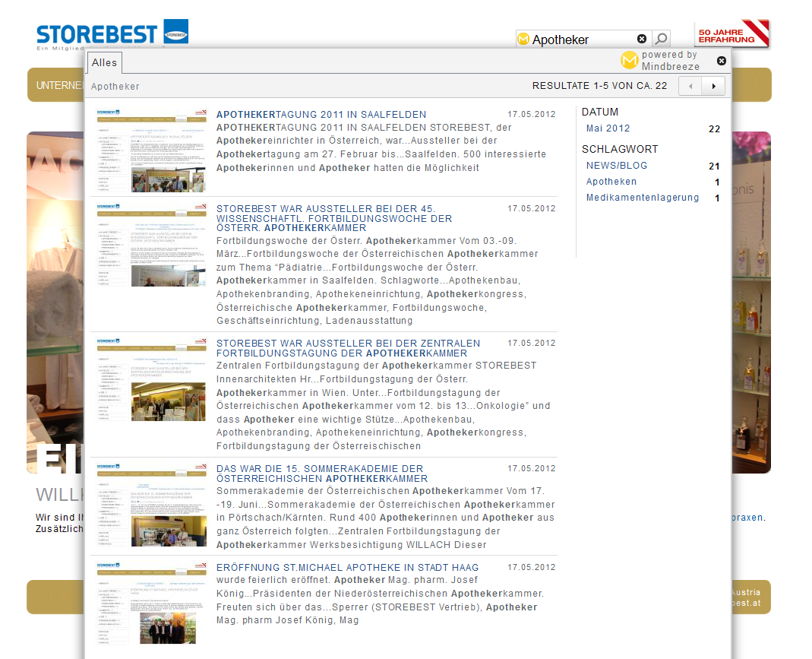Click the count 22 beside Mai 2012
This screenshot has height=659, width=812.
click(714, 129)
